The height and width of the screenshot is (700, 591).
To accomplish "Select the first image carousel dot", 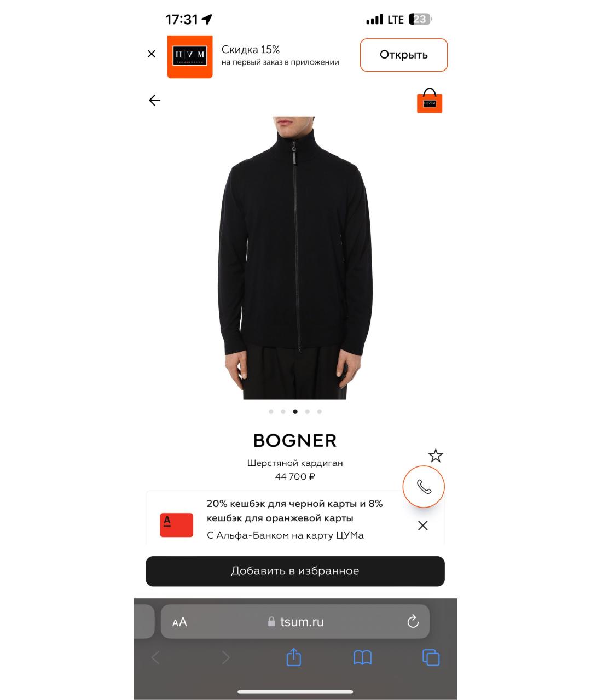I will point(271,412).
